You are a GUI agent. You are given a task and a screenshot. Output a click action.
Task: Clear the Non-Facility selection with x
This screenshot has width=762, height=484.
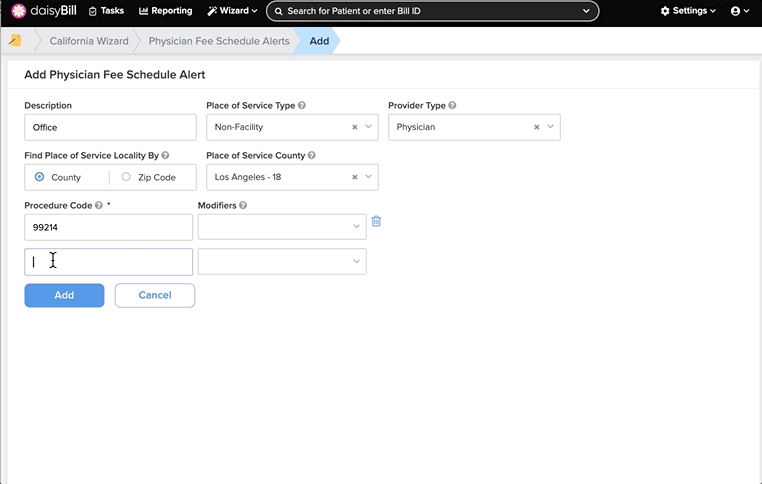[x=355, y=127]
